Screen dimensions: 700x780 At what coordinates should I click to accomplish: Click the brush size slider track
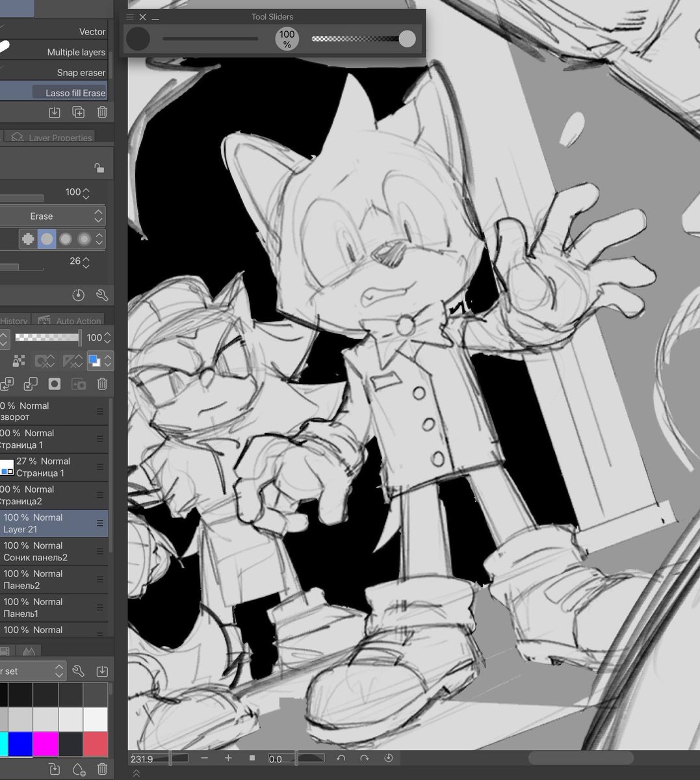click(x=210, y=39)
